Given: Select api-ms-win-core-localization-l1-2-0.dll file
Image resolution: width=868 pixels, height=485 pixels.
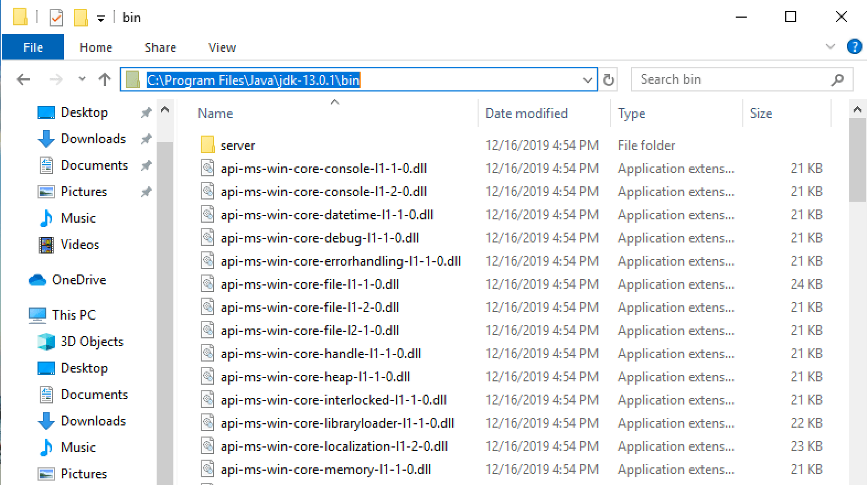Looking at the screenshot, I should pyautogui.click(x=334, y=446).
